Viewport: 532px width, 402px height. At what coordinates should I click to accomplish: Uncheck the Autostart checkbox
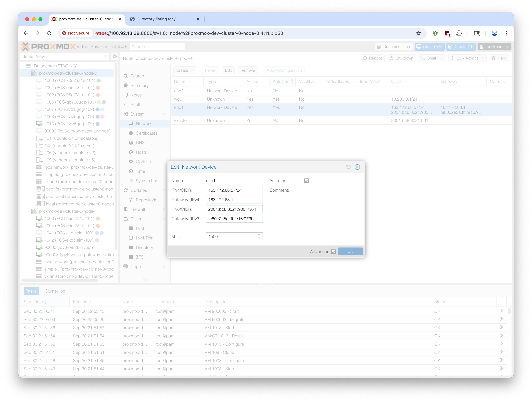pos(306,180)
